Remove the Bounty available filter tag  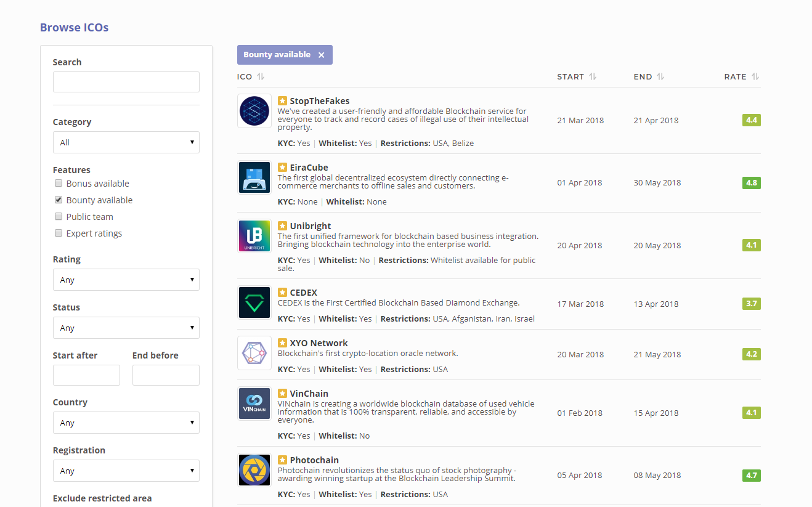tap(321, 55)
